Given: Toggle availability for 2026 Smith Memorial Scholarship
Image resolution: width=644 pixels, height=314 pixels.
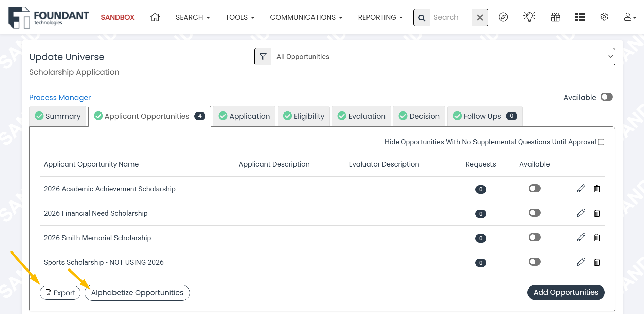Looking at the screenshot, I should (535, 237).
